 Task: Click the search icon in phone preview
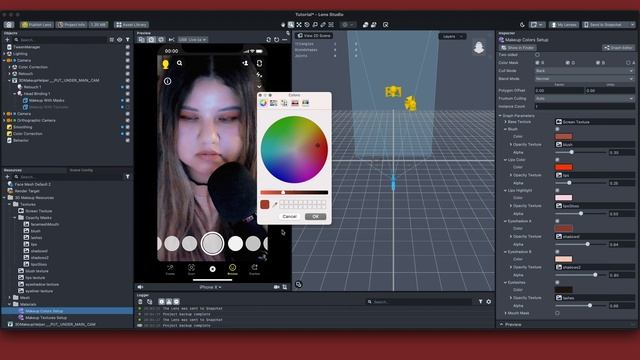[180, 63]
